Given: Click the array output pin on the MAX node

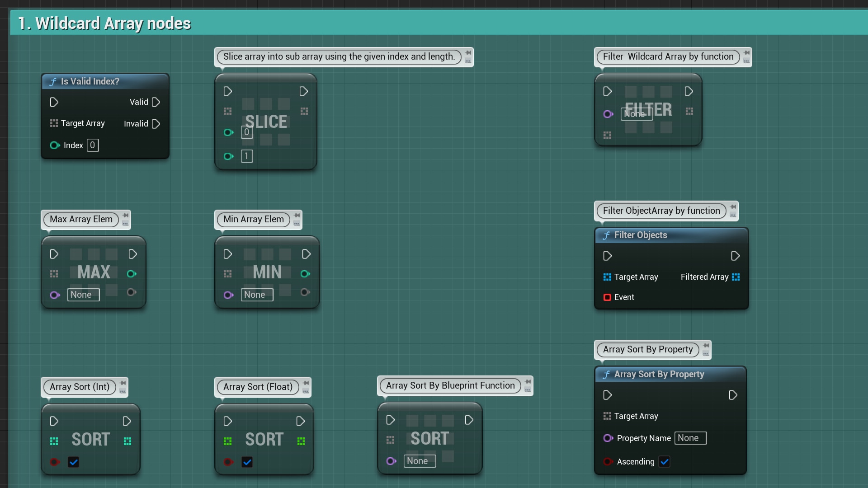Looking at the screenshot, I should pyautogui.click(x=132, y=274).
